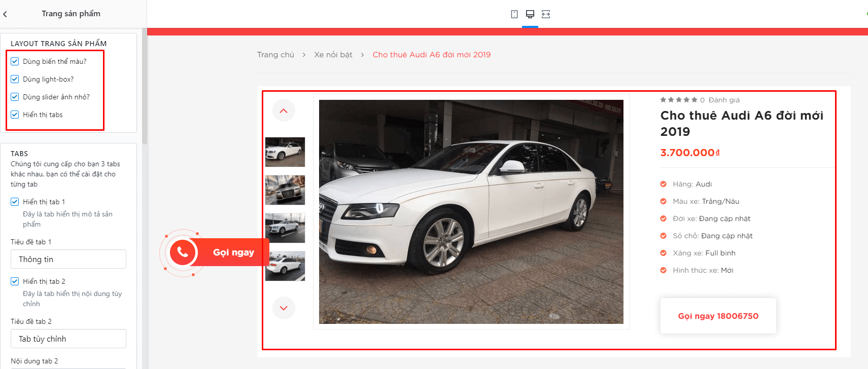Screen dimensions: 868x369
Task: Switch to full-width preview icon
Action: tap(546, 14)
